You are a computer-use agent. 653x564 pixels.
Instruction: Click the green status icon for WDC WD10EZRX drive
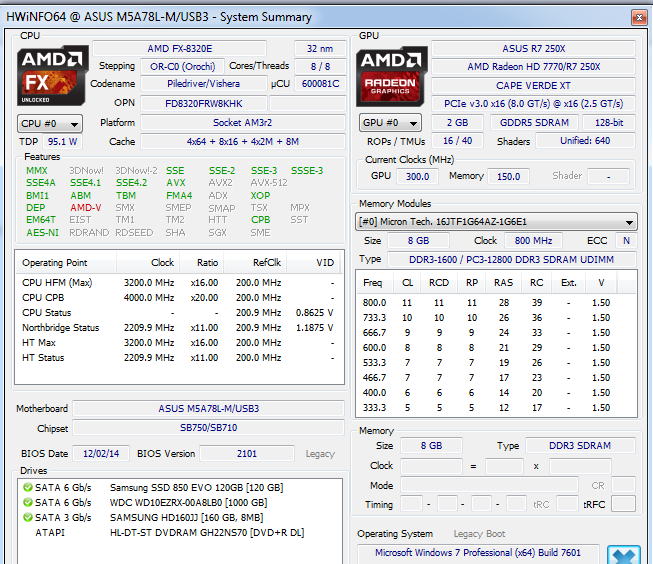coord(28,502)
